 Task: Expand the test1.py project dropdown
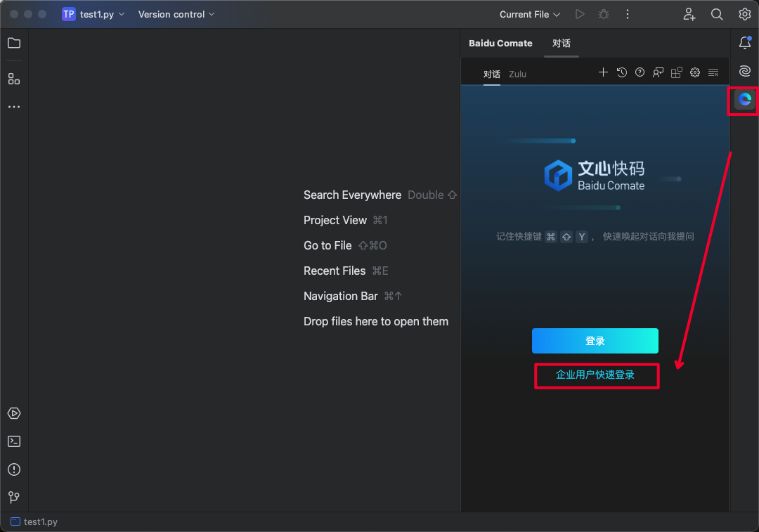(100, 15)
